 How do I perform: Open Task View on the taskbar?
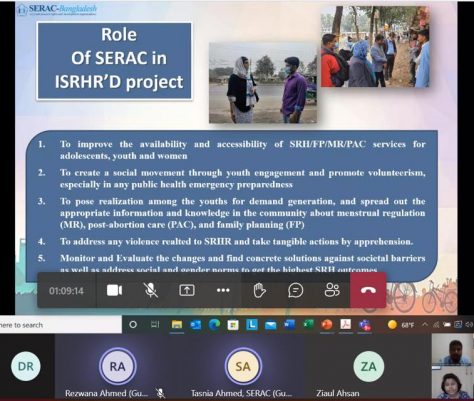tap(155, 324)
